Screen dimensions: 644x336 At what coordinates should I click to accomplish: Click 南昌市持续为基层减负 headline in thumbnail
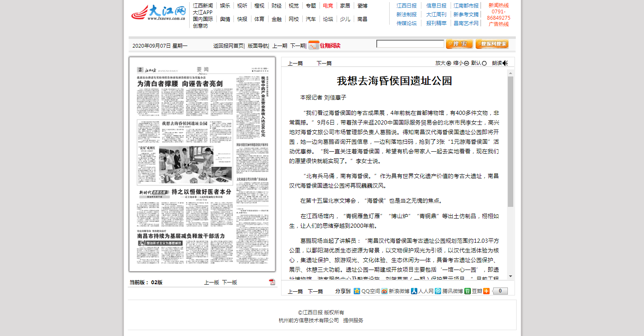click(x=181, y=236)
